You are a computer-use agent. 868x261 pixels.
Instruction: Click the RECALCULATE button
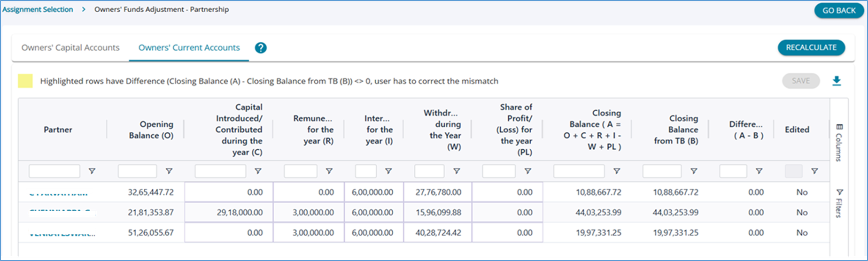811,47
